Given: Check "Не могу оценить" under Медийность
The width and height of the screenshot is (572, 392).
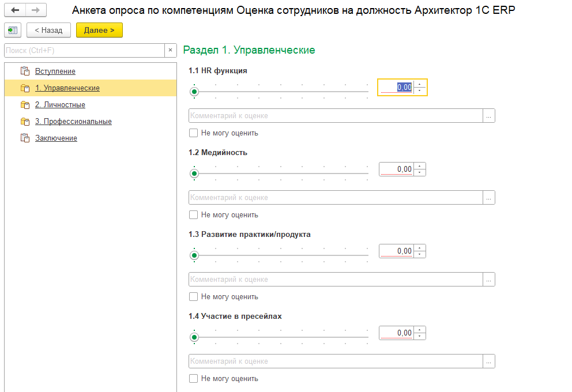Looking at the screenshot, I should pyautogui.click(x=194, y=215).
